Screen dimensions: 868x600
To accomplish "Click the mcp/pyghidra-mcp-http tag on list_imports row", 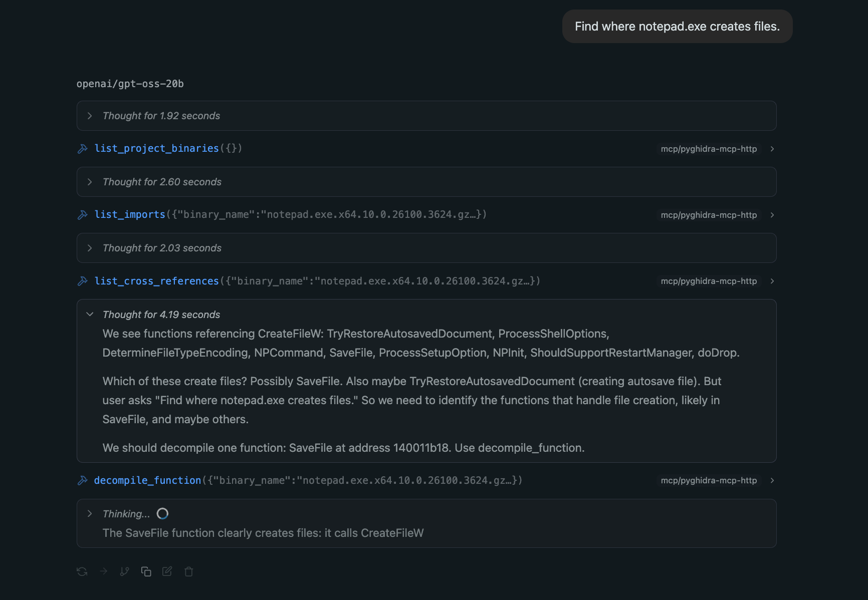I will (x=709, y=215).
